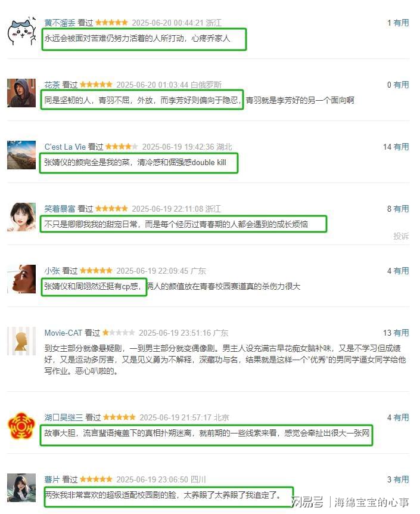This screenshot has height=514, width=420.
Task: Click 投诉 to report 笑着暴富's review
Action: click(x=401, y=236)
